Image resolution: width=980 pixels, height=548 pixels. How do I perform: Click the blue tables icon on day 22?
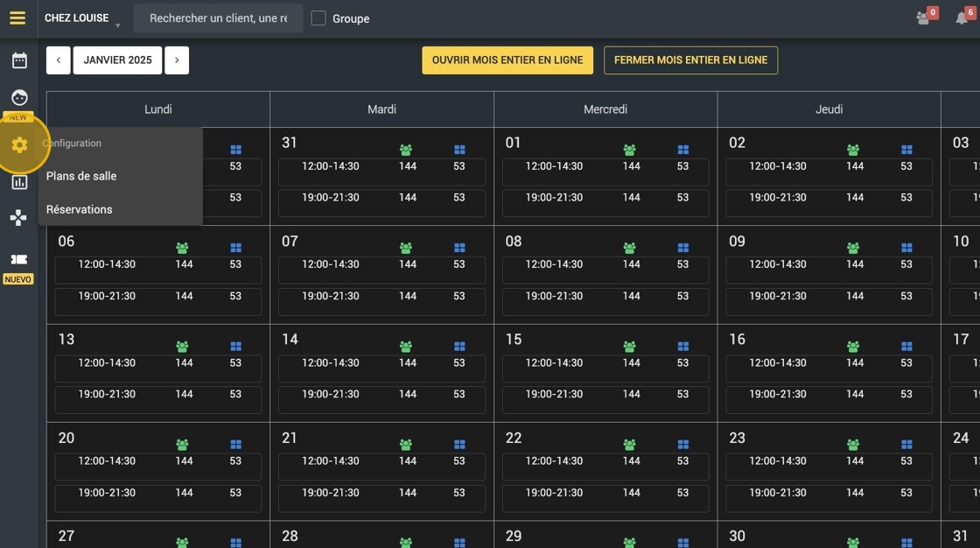pyautogui.click(x=683, y=444)
